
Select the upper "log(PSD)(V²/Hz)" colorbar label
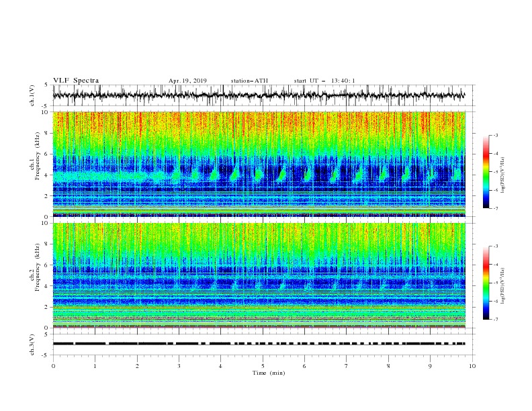[503, 175]
